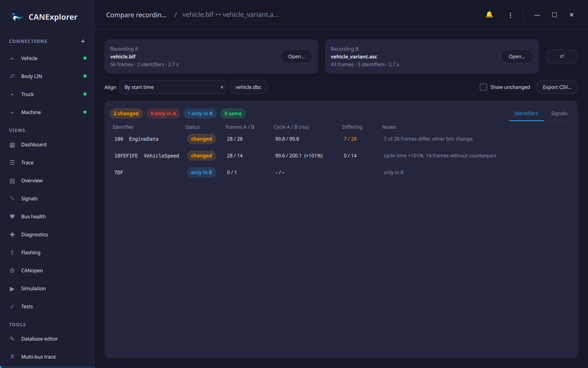Export comparison with Export CSV button
The image size is (588, 368).
[557, 87]
